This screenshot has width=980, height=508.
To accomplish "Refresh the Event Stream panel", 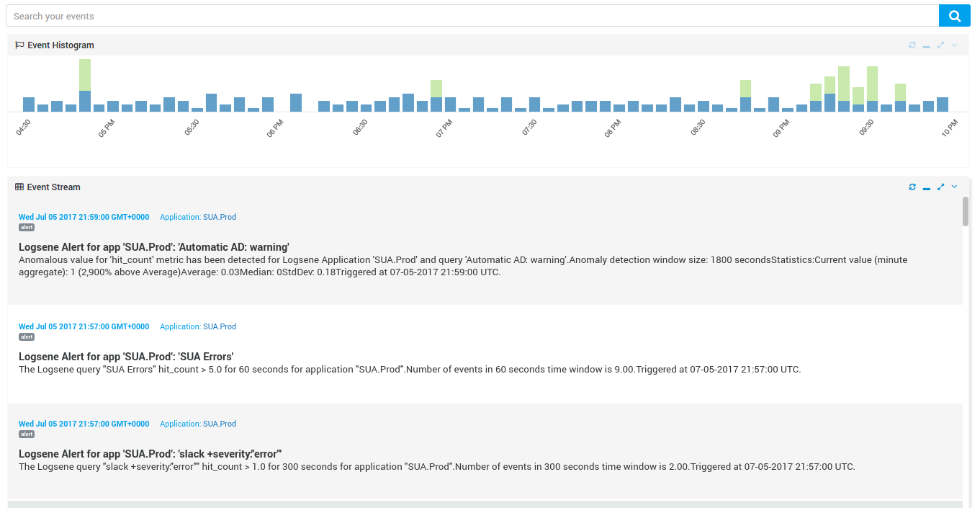I will coord(912,187).
